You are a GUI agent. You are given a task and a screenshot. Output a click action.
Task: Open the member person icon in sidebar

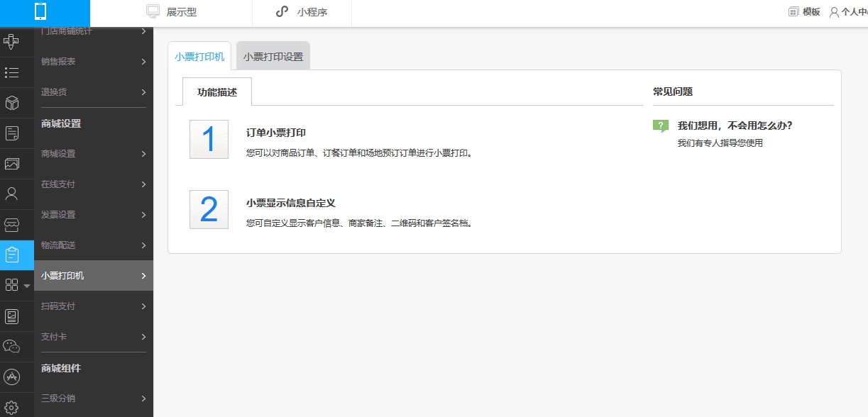(x=11, y=194)
